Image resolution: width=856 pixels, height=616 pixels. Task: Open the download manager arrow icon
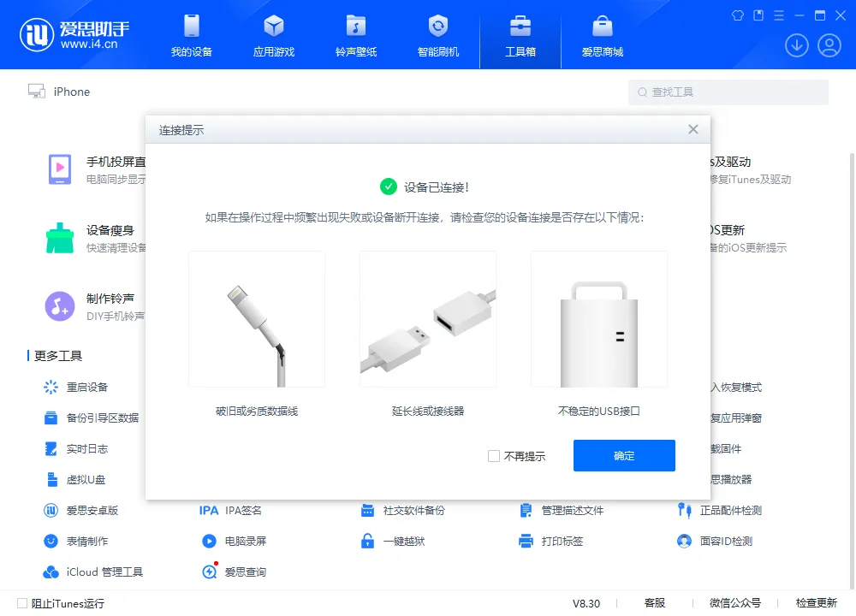(x=796, y=45)
